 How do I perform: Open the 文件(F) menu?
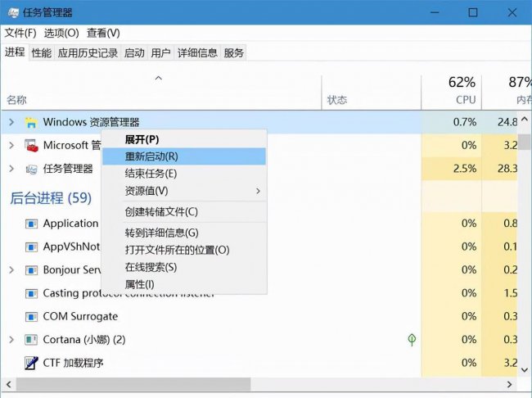(x=20, y=33)
